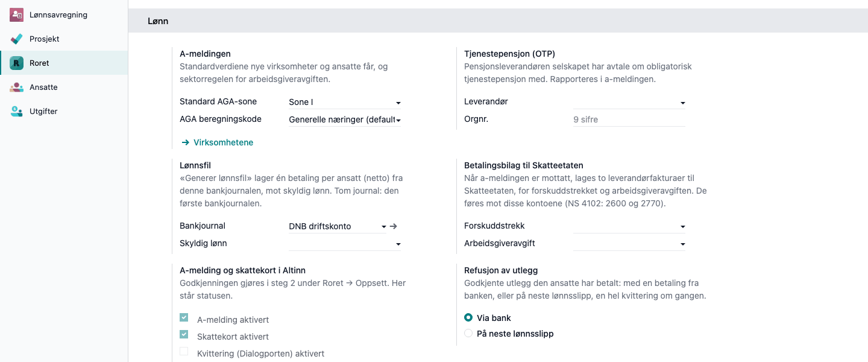868x362 pixels.
Task: Select the Via bank radio option
Action: pos(468,317)
